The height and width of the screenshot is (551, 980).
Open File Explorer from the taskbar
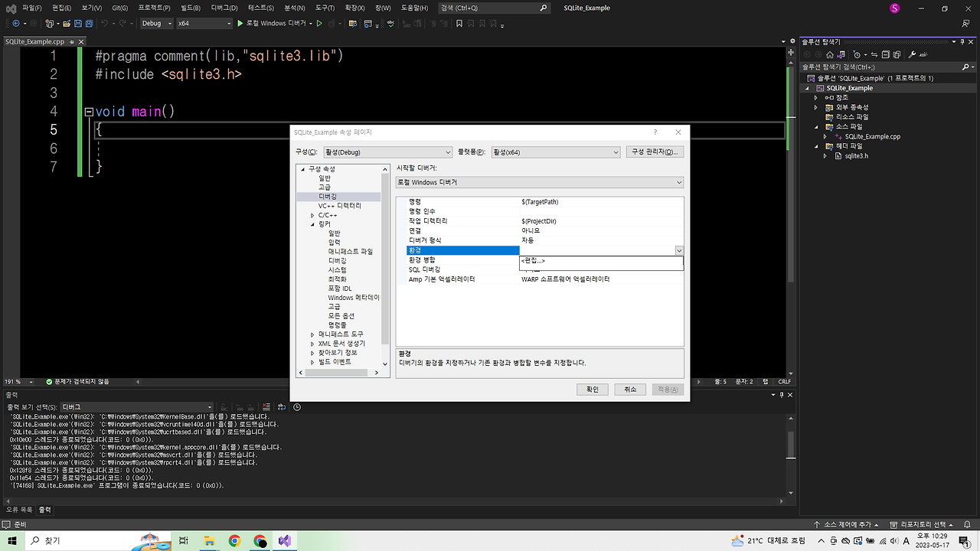click(x=209, y=540)
